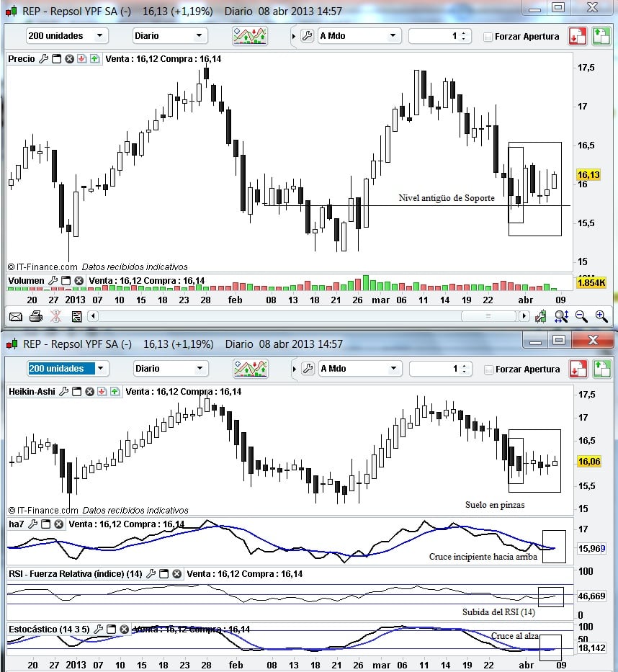The image size is (618, 672).
Task: Close the RSI indicator panel
Action: click(x=177, y=573)
